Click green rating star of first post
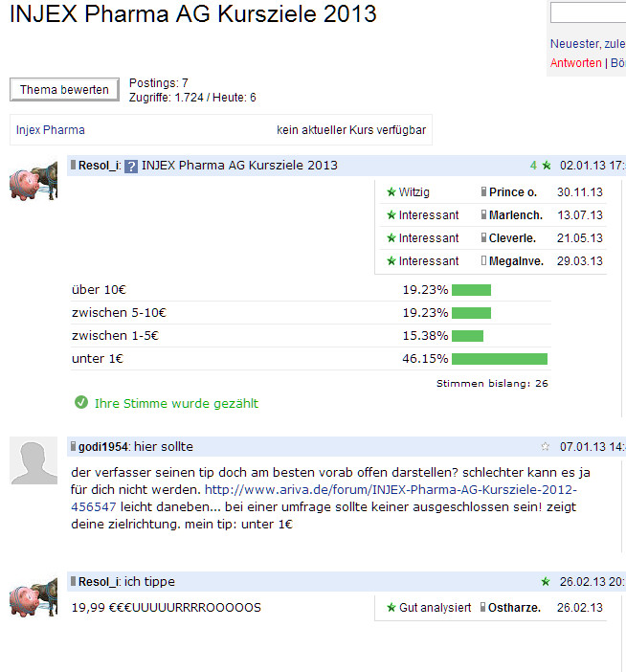Viewport: 626px width, 672px height. (547, 166)
